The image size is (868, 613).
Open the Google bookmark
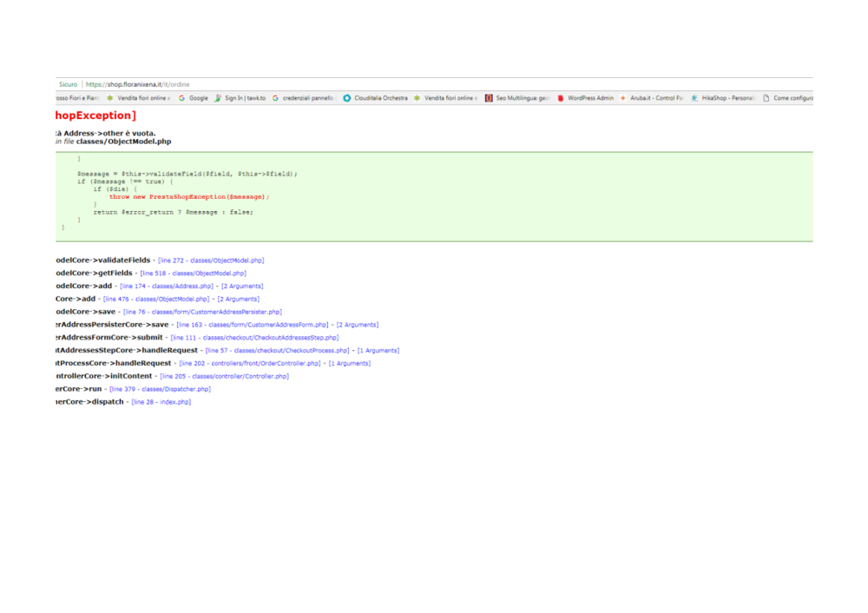click(x=194, y=98)
